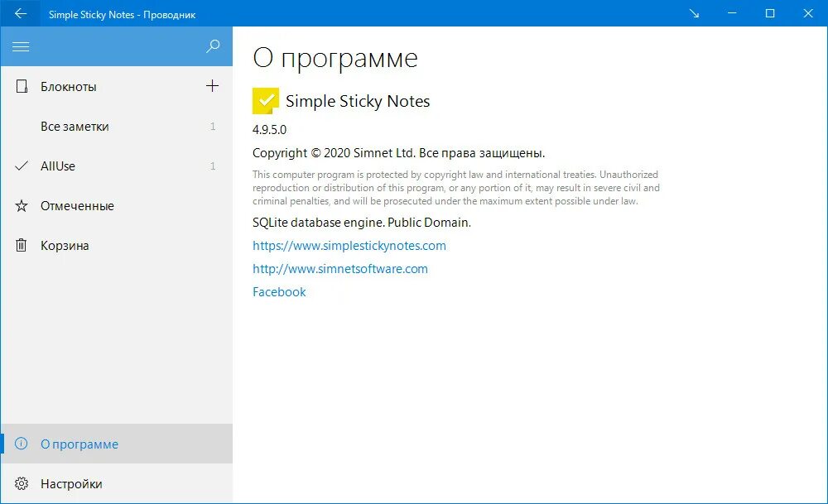Open the simnetsoftware.com link

[340, 269]
